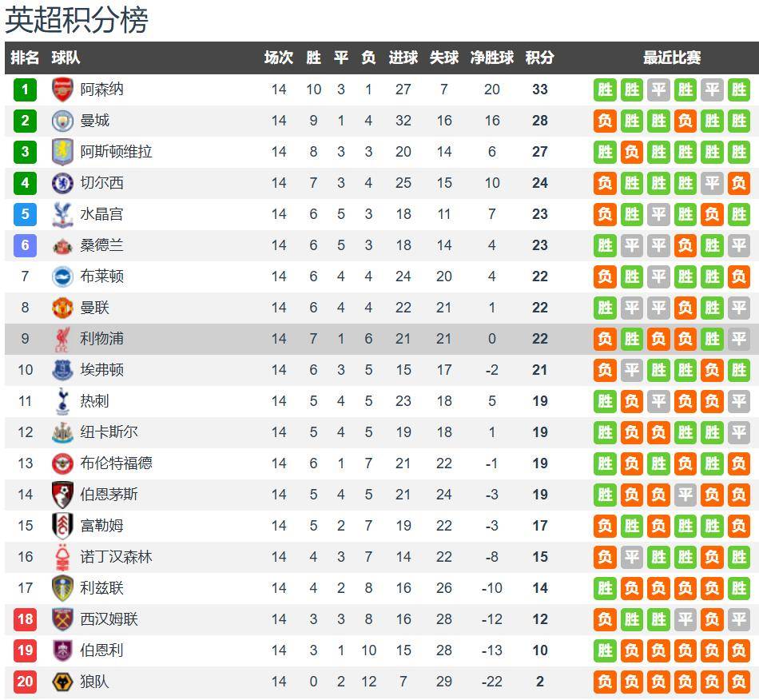Screen dimensions: 759x700
Task: Click the rank 1 green badge
Action: 25,89
